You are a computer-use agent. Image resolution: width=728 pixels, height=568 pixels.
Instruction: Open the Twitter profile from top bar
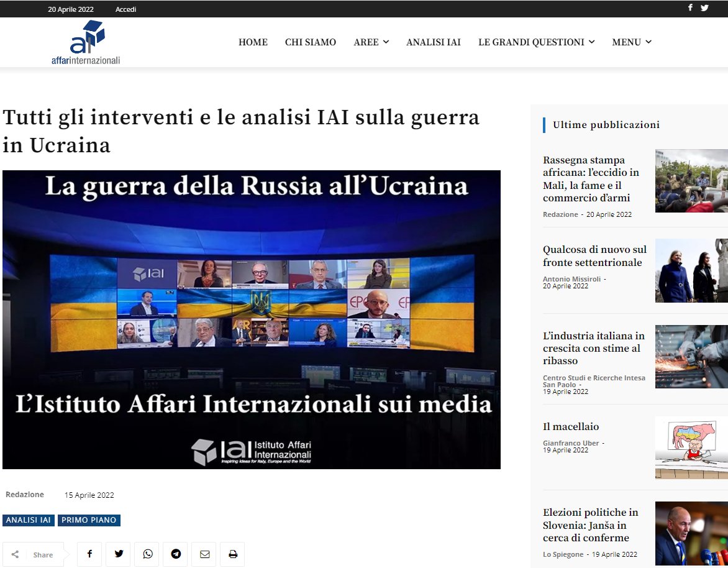(x=704, y=8)
